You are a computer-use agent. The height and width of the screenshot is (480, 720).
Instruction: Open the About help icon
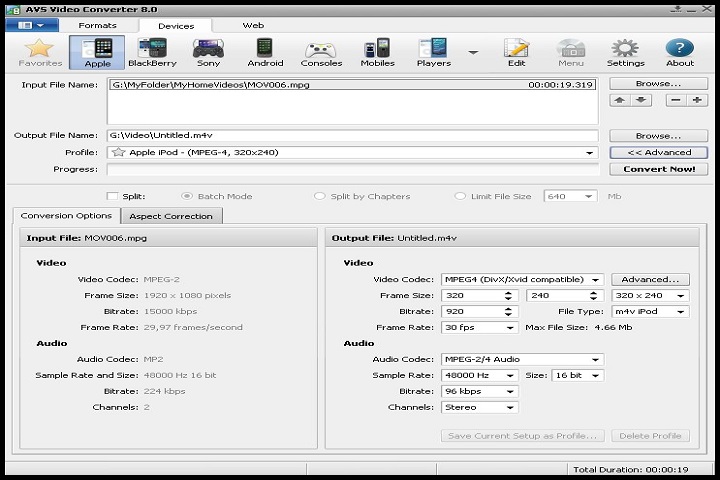[680, 53]
